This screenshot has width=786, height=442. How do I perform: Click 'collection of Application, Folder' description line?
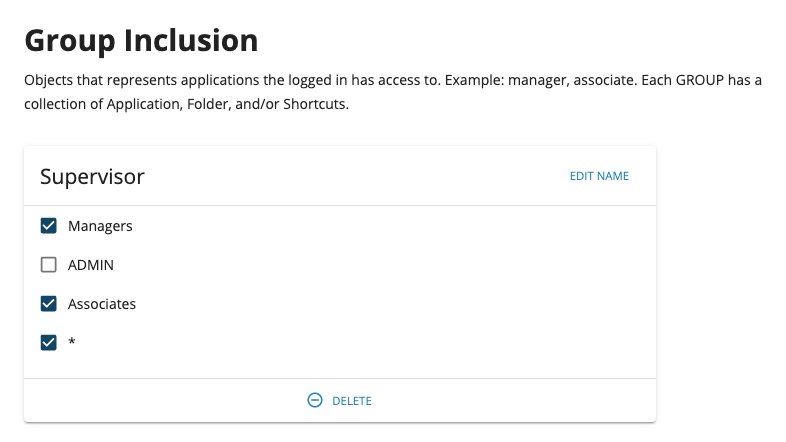point(127,104)
